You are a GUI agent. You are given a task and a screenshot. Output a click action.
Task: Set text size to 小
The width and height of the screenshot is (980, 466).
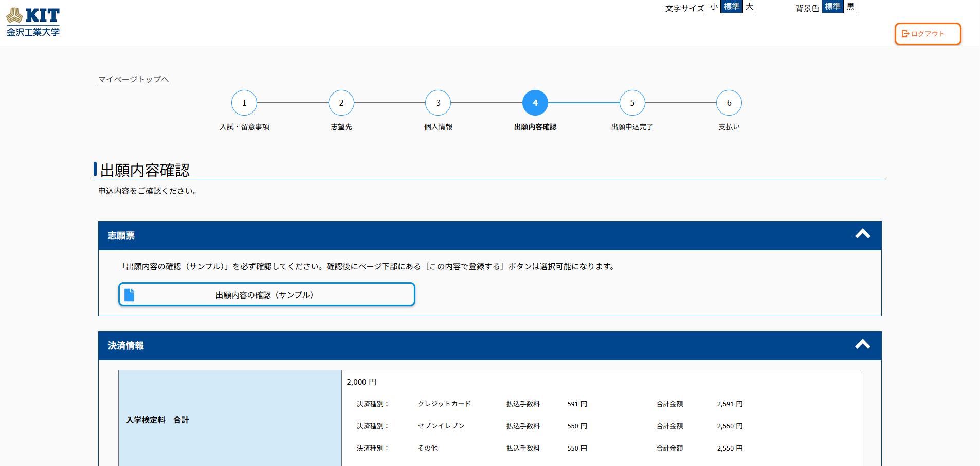[714, 7]
